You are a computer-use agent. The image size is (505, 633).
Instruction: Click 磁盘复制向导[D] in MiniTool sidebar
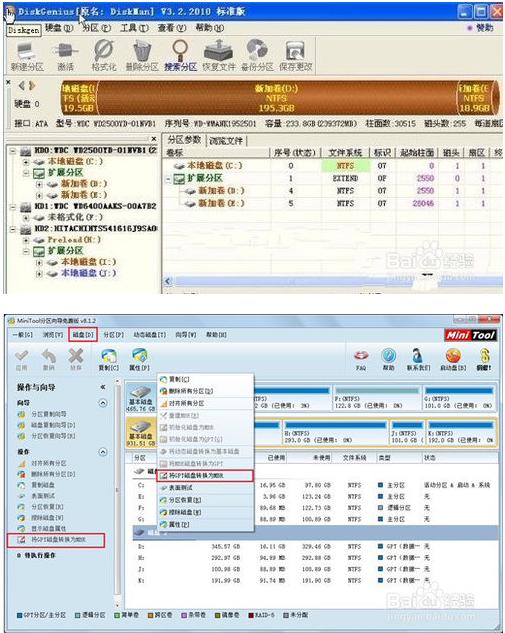tap(53, 425)
